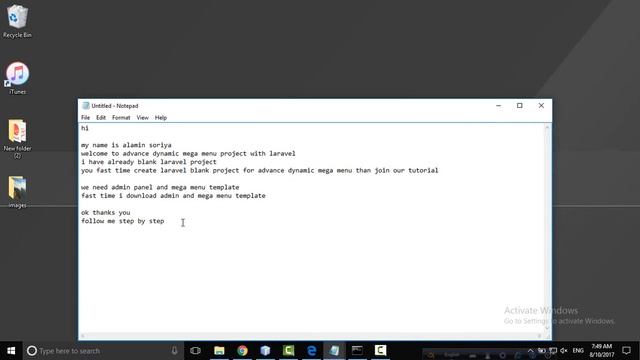Image resolution: width=640 pixels, height=360 pixels.
Task: Launch Google Chrome from taskbar
Action: [242, 351]
